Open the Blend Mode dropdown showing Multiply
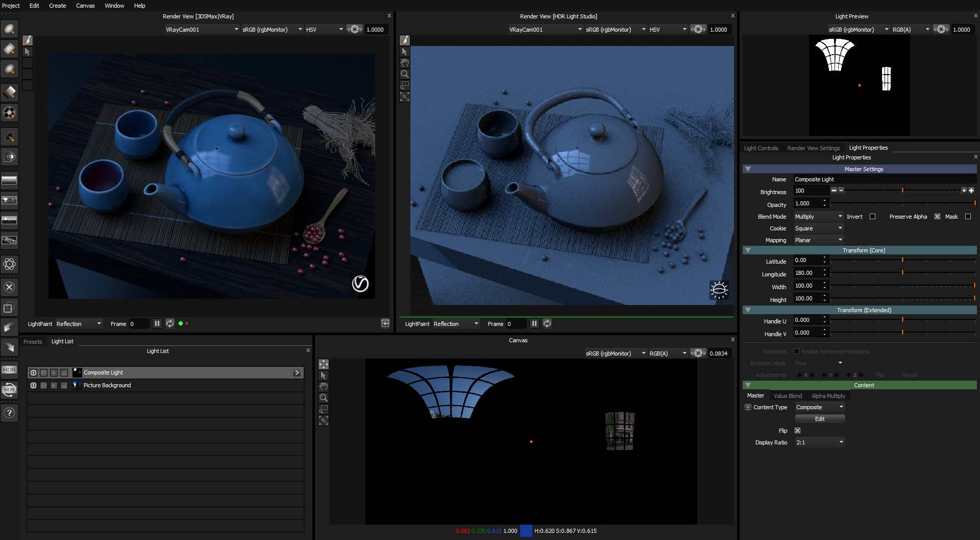This screenshot has height=540, width=980. (x=819, y=217)
